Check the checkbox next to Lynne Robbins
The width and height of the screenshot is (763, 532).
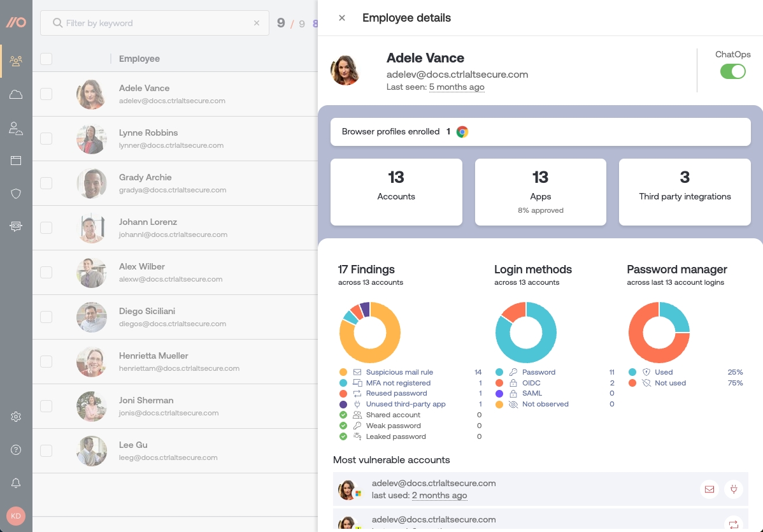click(46, 138)
